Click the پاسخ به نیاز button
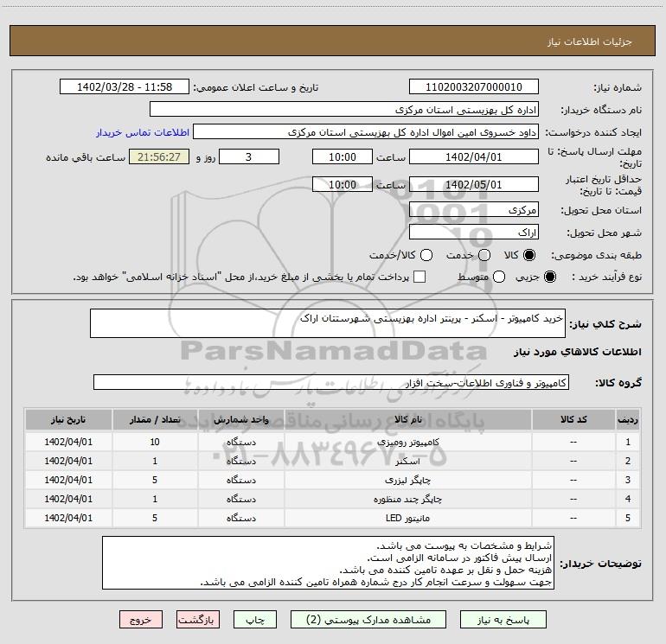This screenshot has width=666, height=644. coord(503,620)
